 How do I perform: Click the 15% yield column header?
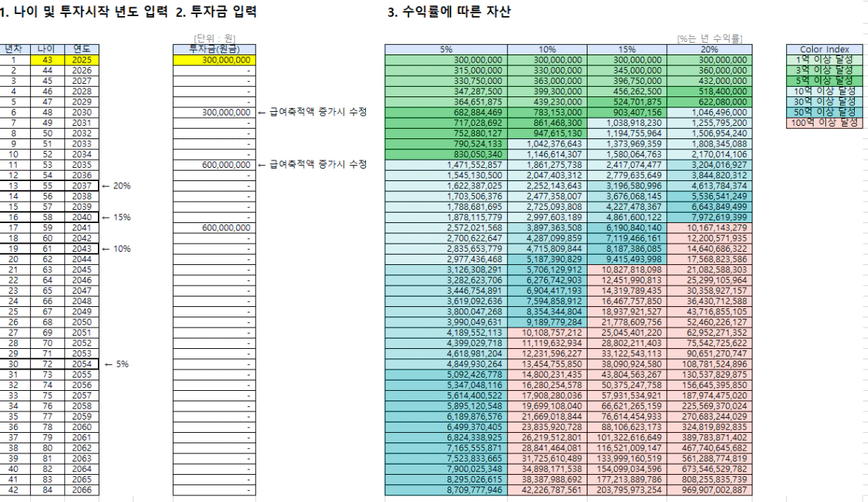pyautogui.click(x=627, y=49)
